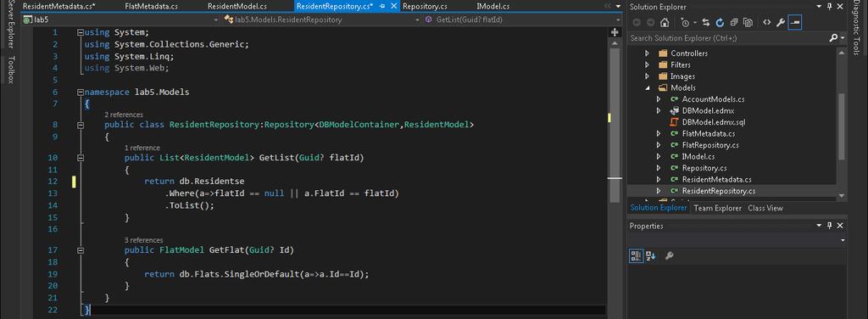Open the GetList(Guid? flatId) member dropdown
The width and height of the screenshot is (868, 319).
[x=618, y=20]
